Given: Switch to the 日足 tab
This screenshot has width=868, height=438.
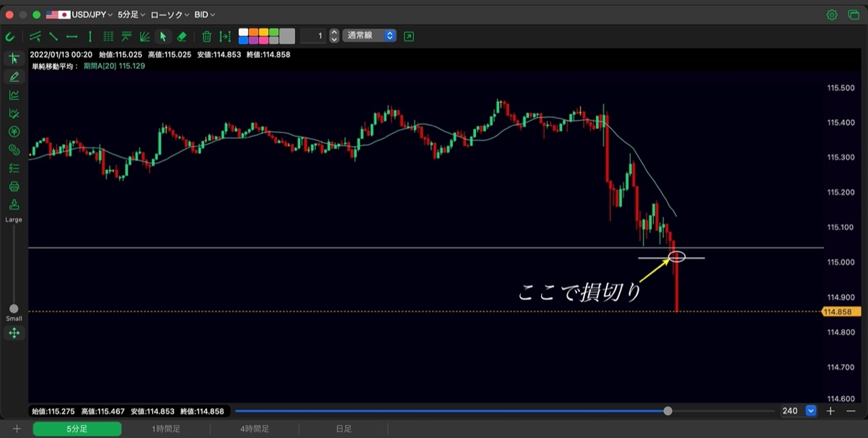Looking at the screenshot, I should pyautogui.click(x=343, y=429).
